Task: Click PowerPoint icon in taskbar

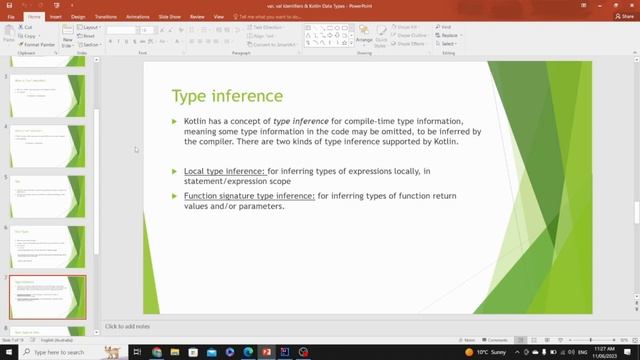Action: (267, 352)
